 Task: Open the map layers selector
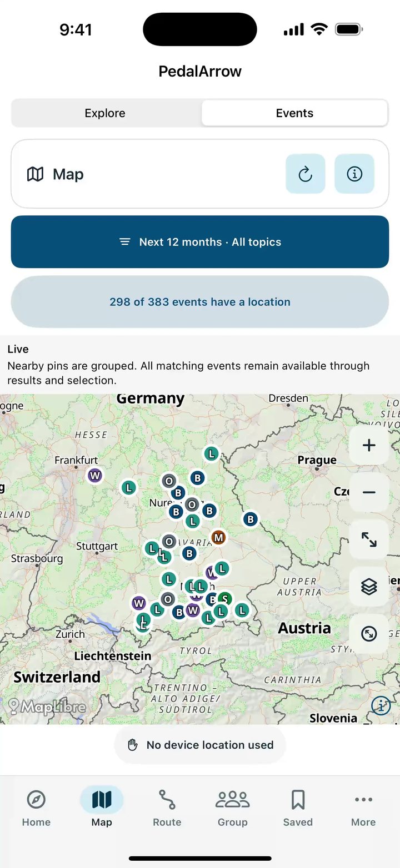(x=369, y=586)
